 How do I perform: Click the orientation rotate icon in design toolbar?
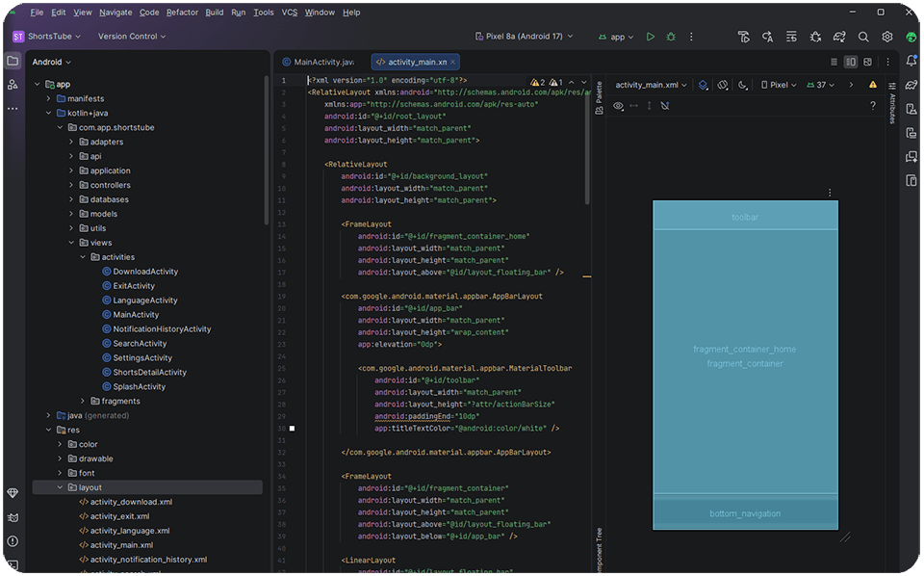[723, 85]
